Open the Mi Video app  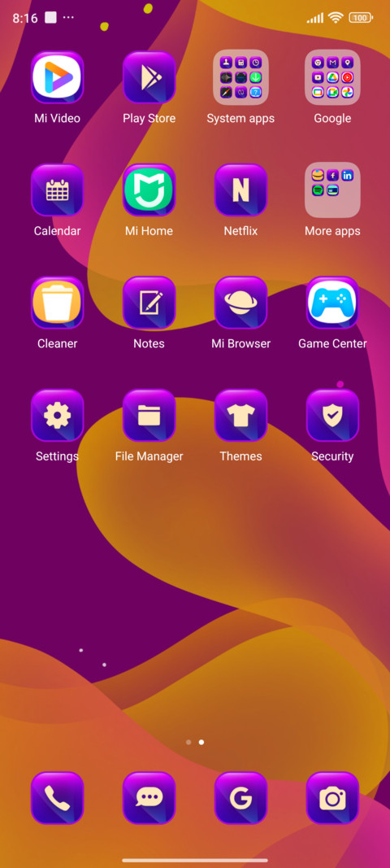[57, 77]
